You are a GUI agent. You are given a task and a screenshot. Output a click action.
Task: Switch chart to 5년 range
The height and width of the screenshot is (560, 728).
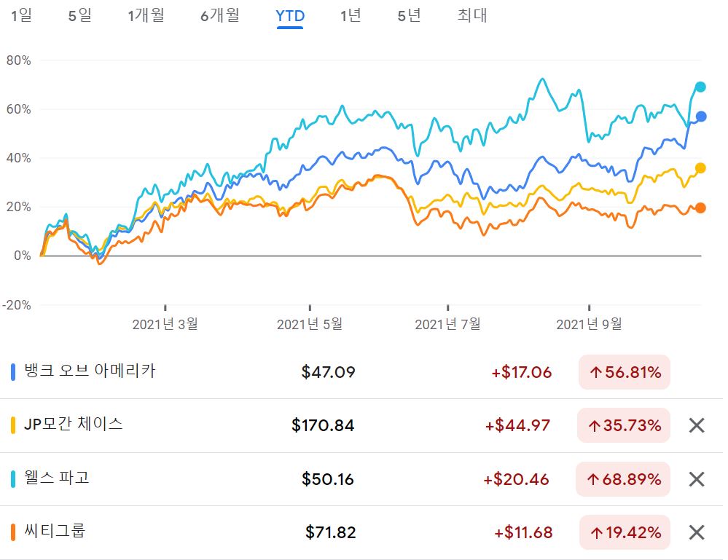tap(409, 15)
